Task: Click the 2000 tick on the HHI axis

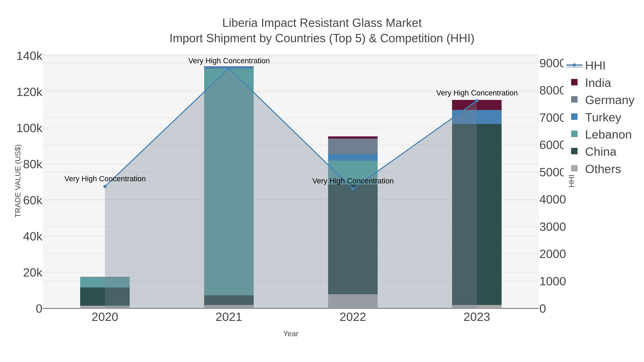Action: point(553,254)
